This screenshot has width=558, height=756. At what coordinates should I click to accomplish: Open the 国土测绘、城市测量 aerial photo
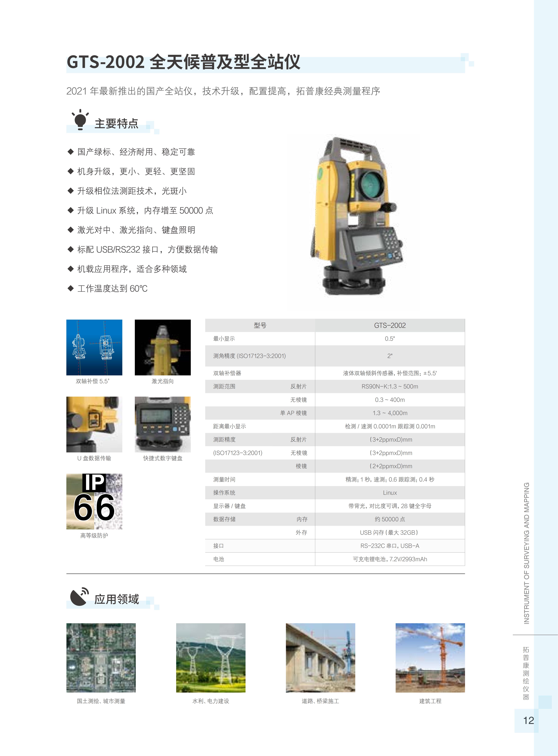pyautogui.click(x=101, y=658)
